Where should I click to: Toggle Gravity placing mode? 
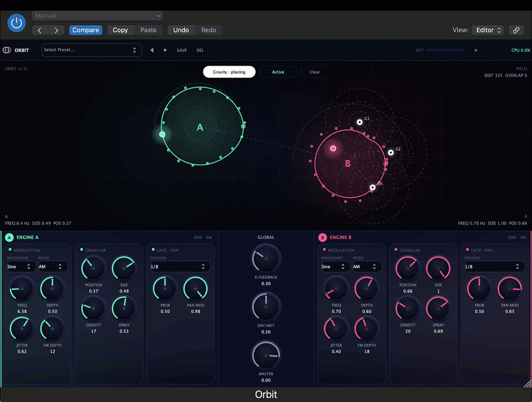pyautogui.click(x=229, y=72)
